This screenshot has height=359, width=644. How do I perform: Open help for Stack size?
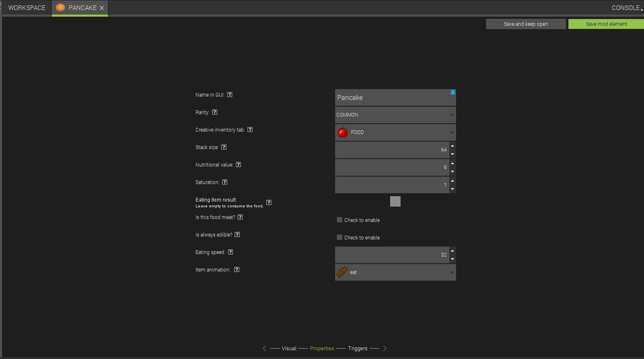[224, 147]
